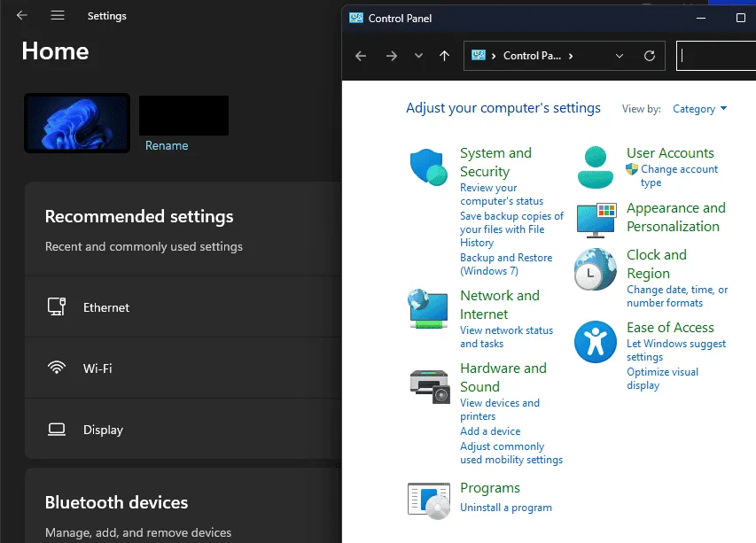
Task: Open Network and Internet category
Action: (500, 305)
